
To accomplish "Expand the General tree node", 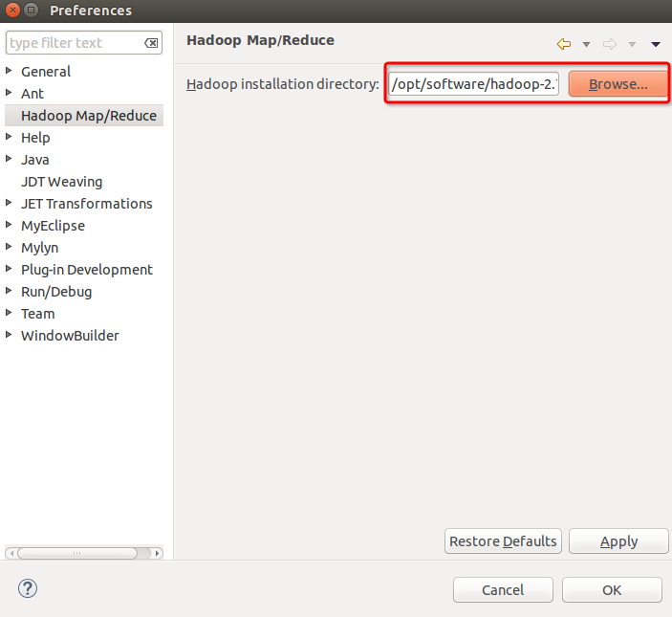I will coord(9,71).
